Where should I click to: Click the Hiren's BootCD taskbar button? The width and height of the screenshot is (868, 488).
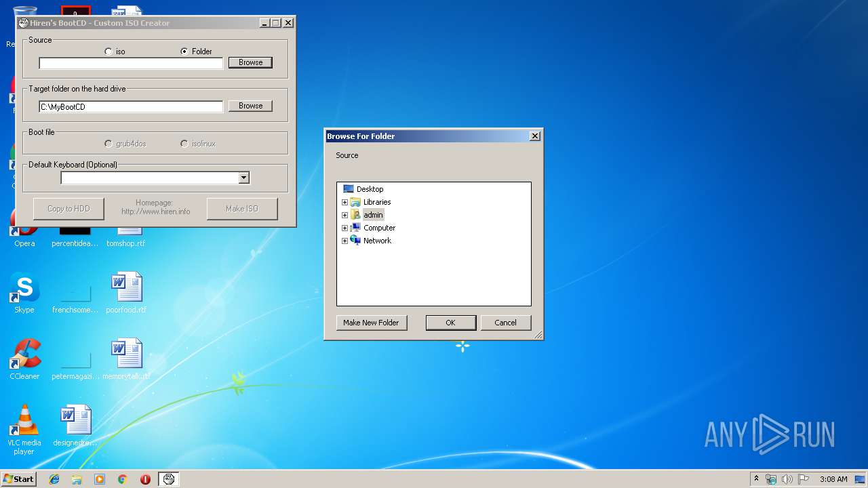click(x=169, y=479)
